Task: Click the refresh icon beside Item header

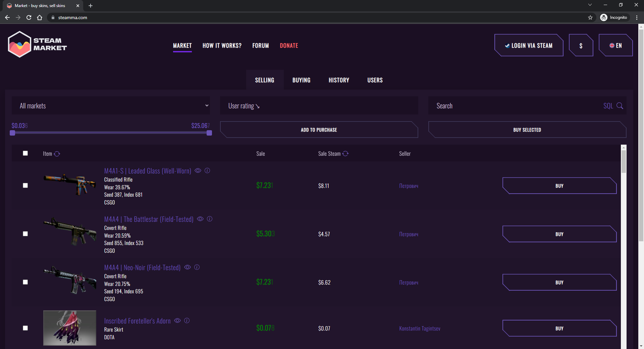Action: click(57, 154)
